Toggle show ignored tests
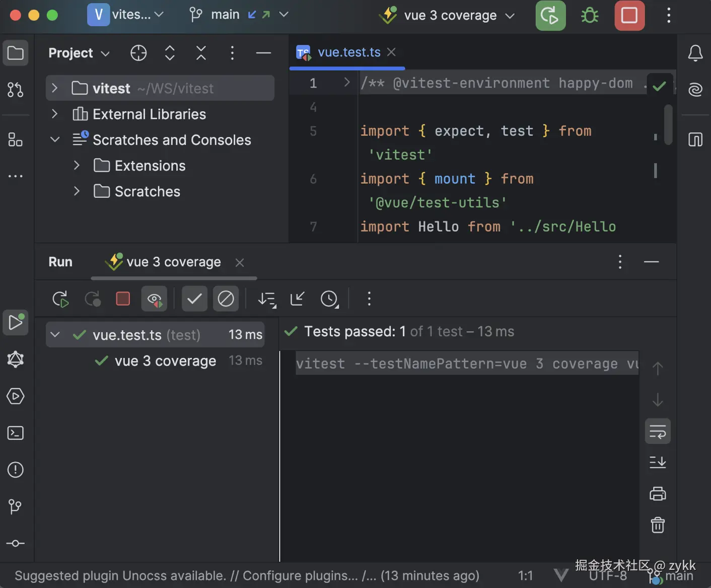 click(x=226, y=299)
